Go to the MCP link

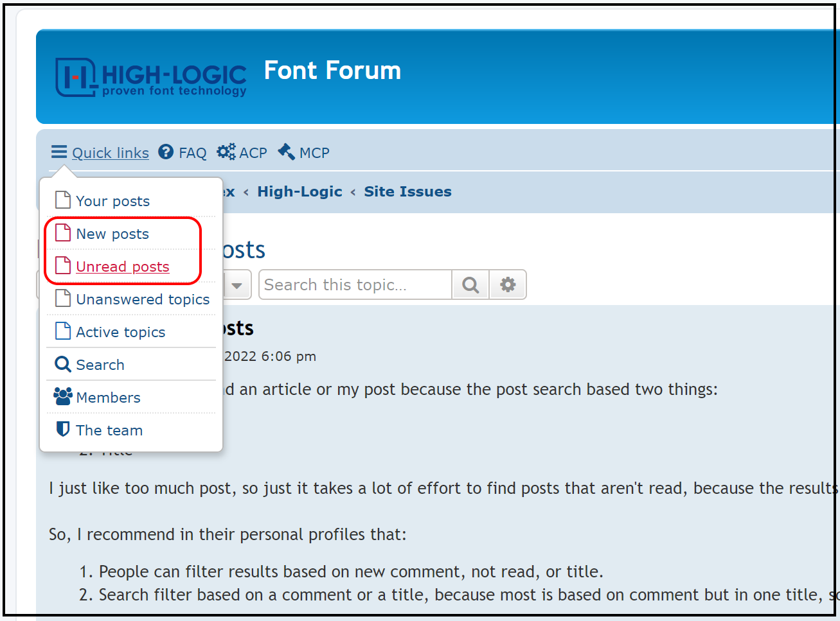point(314,153)
